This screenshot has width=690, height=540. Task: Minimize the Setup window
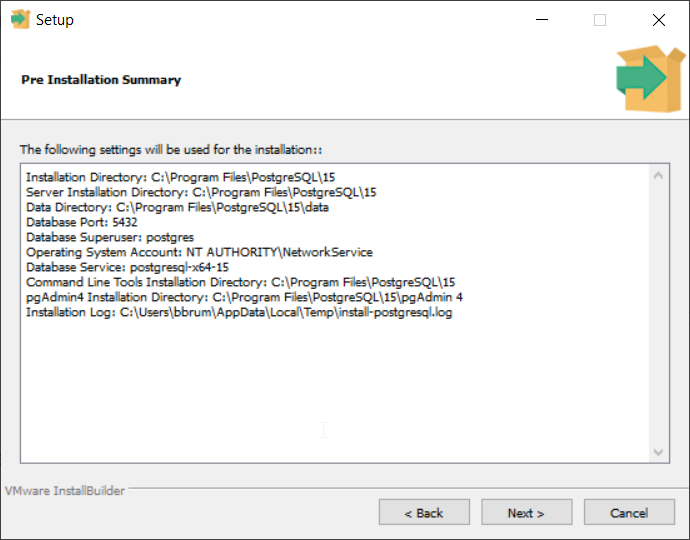(x=541, y=20)
